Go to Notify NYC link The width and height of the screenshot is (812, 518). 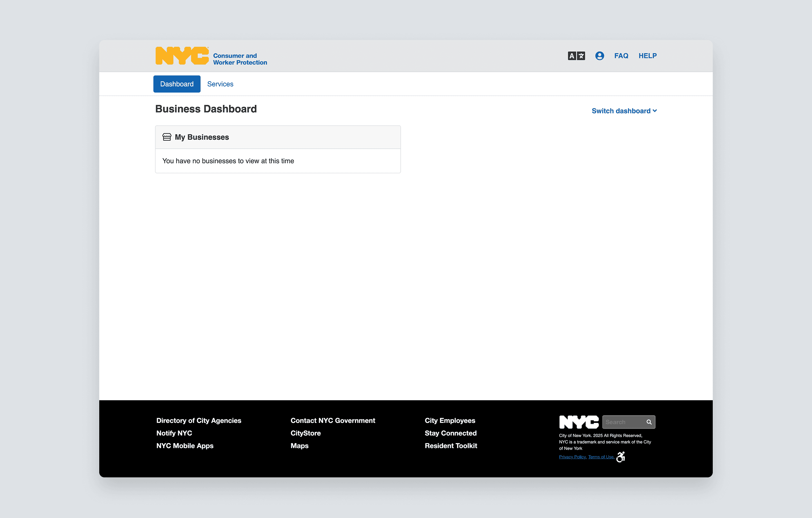[x=174, y=433]
